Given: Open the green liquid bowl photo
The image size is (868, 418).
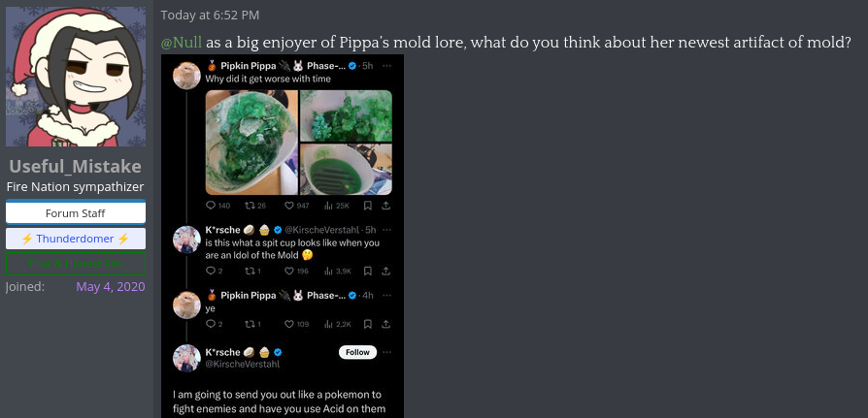Looking at the screenshot, I should pos(346,170).
